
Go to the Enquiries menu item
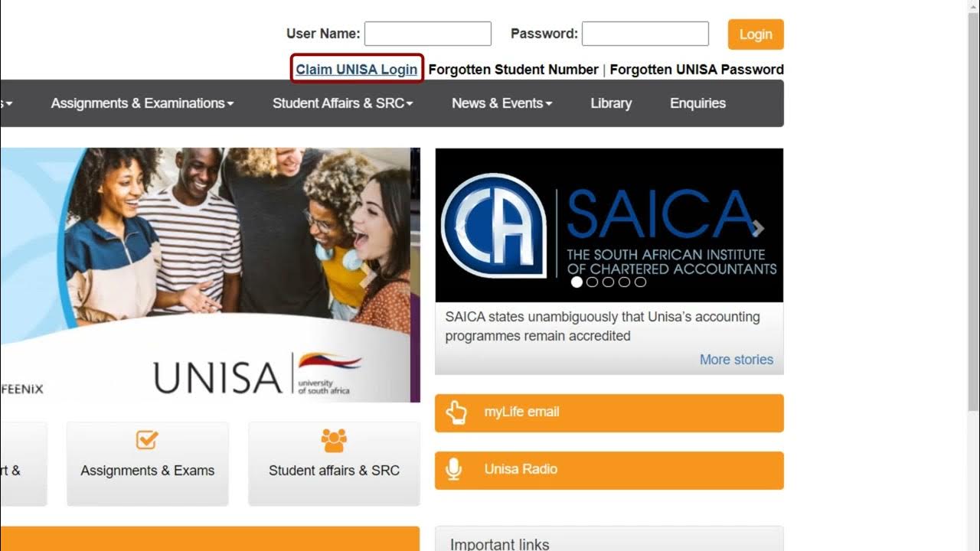697,103
